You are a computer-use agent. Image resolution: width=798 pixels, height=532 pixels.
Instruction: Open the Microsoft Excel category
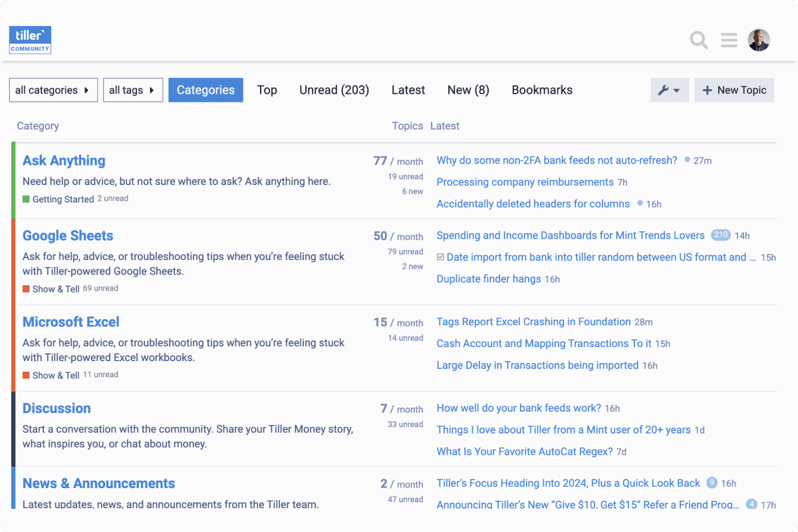pos(71,323)
